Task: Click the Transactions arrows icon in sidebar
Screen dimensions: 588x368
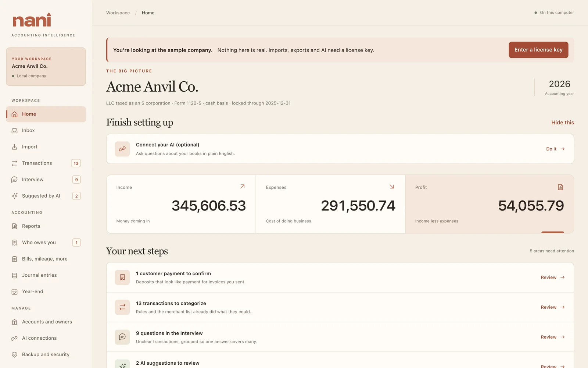Action: pos(15,163)
